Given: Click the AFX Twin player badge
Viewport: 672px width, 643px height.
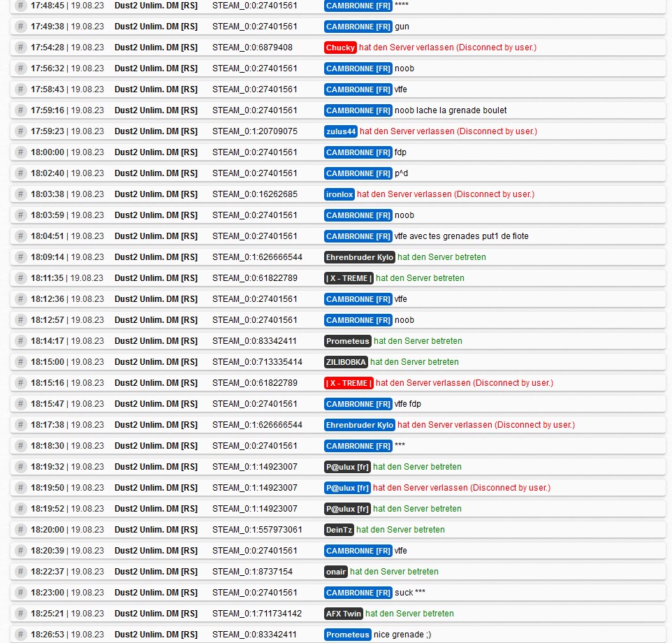Looking at the screenshot, I should click(344, 614).
